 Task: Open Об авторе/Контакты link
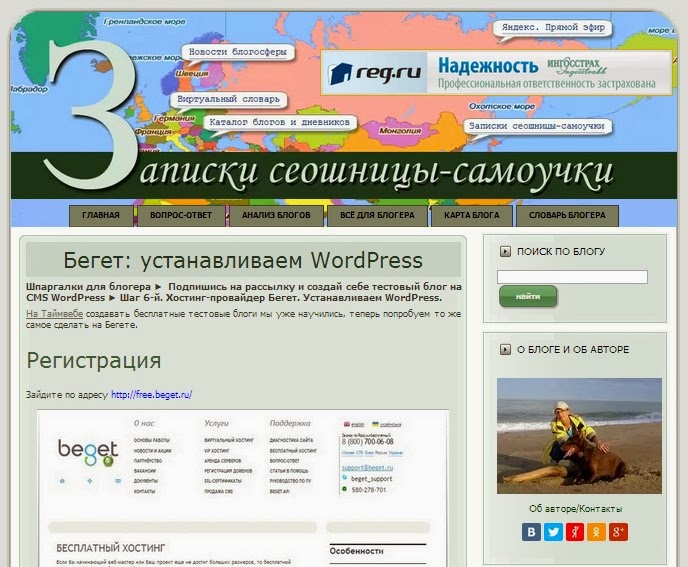pyautogui.click(x=575, y=509)
